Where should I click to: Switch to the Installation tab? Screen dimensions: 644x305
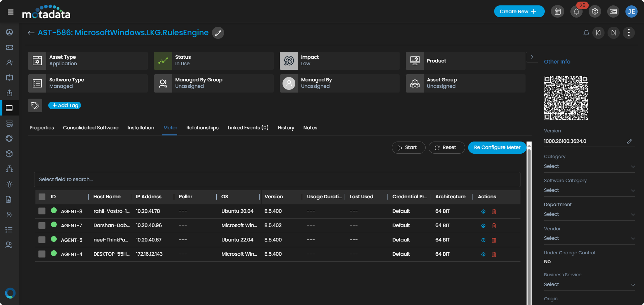click(x=141, y=128)
